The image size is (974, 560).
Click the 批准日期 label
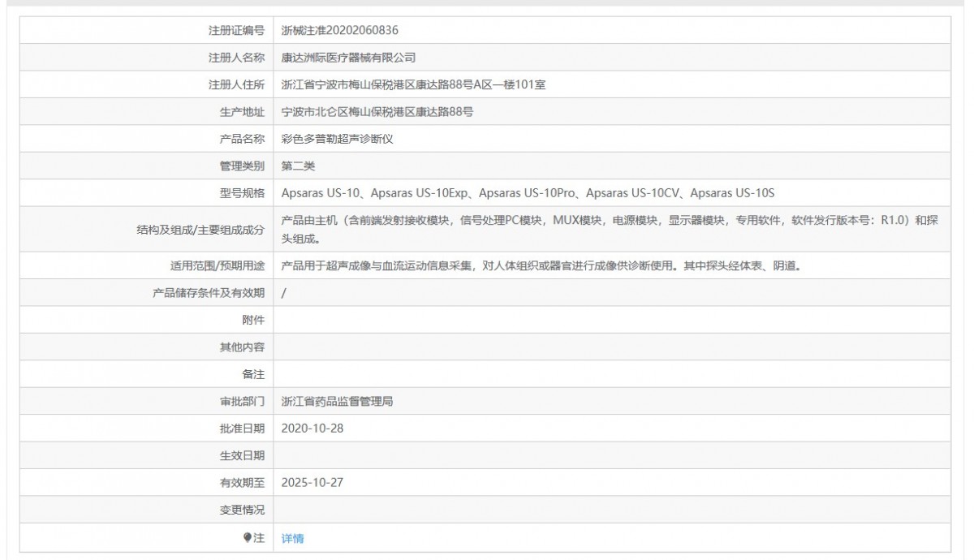point(242,428)
